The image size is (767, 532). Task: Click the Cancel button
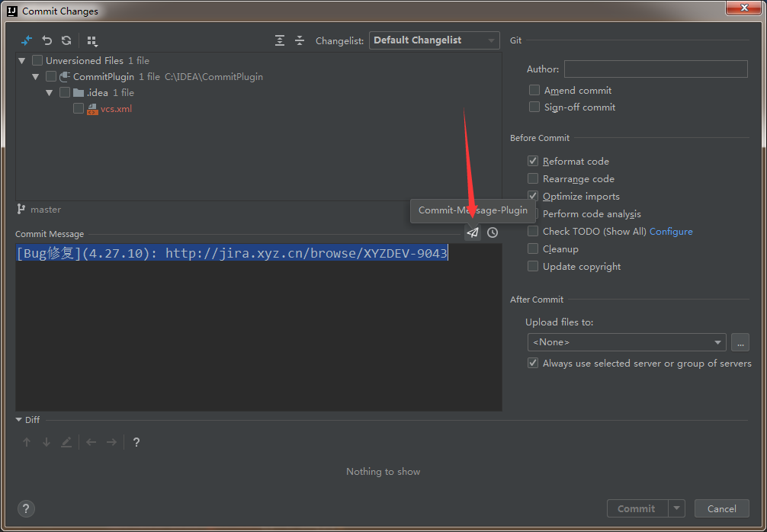(x=722, y=508)
